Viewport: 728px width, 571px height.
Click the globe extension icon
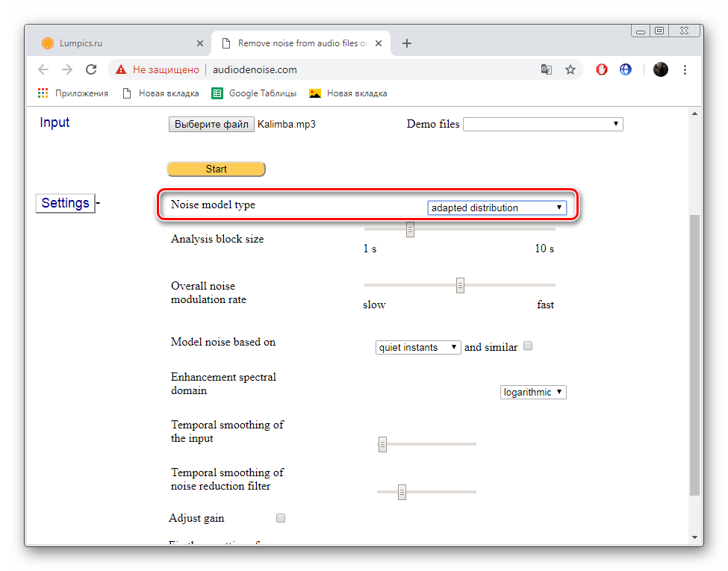[x=626, y=69]
